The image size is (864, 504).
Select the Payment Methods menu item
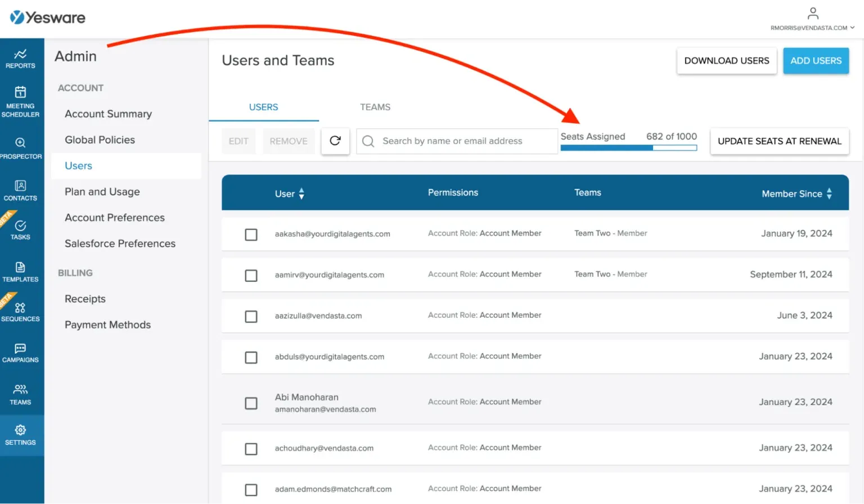pyautogui.click(x=107, y=325)
